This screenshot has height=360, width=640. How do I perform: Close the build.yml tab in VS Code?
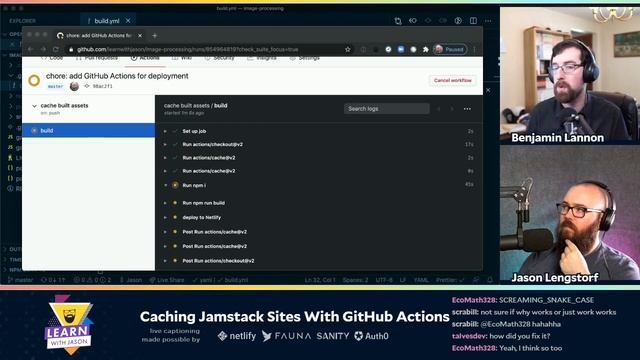point(128,20)
